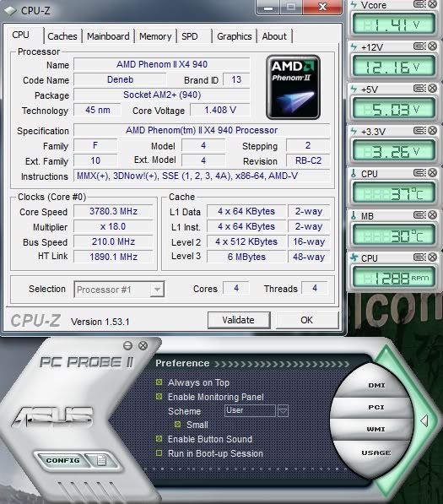Viewport: 443px width, 504px height.
Task: Close the Vcore monitor panel
Action: (432, 4)
